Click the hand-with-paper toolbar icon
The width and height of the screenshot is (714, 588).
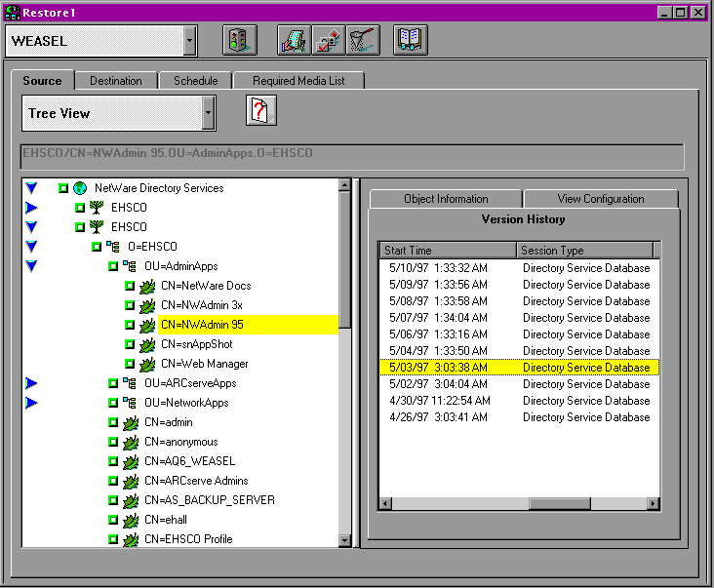pos(295,41)
